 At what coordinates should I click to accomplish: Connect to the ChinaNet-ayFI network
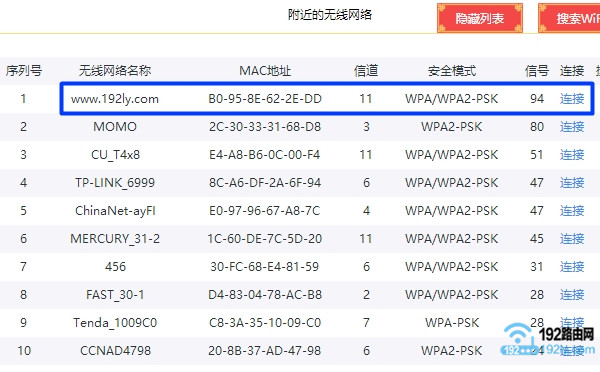click(572, 210)
